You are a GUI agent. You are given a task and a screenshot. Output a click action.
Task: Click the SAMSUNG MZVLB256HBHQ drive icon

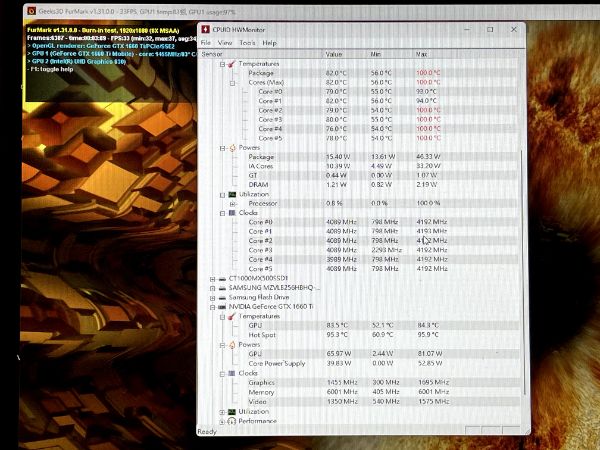tap(222, 288)
